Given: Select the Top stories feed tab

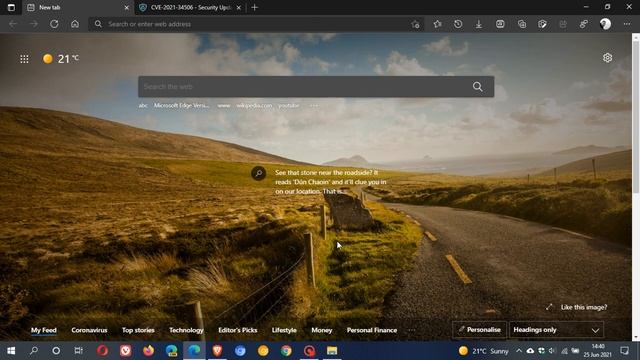Looking at the screenshot, I should point(138,330).
